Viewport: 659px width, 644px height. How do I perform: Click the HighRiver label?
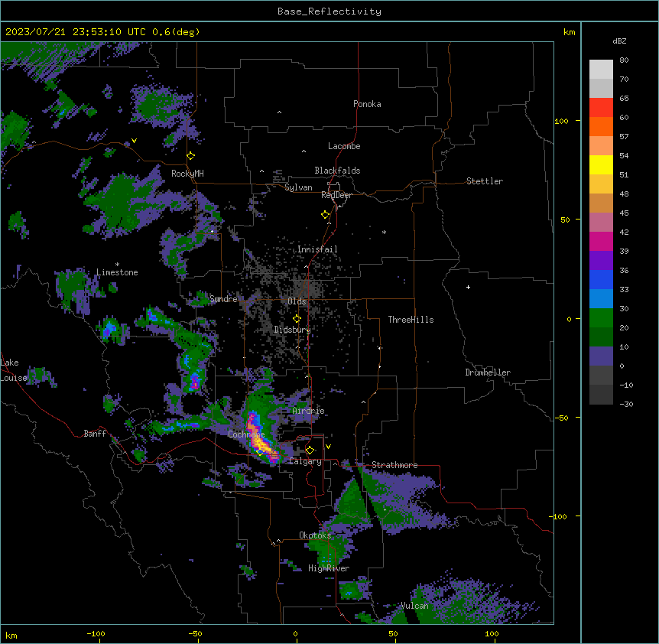(329, 568)
